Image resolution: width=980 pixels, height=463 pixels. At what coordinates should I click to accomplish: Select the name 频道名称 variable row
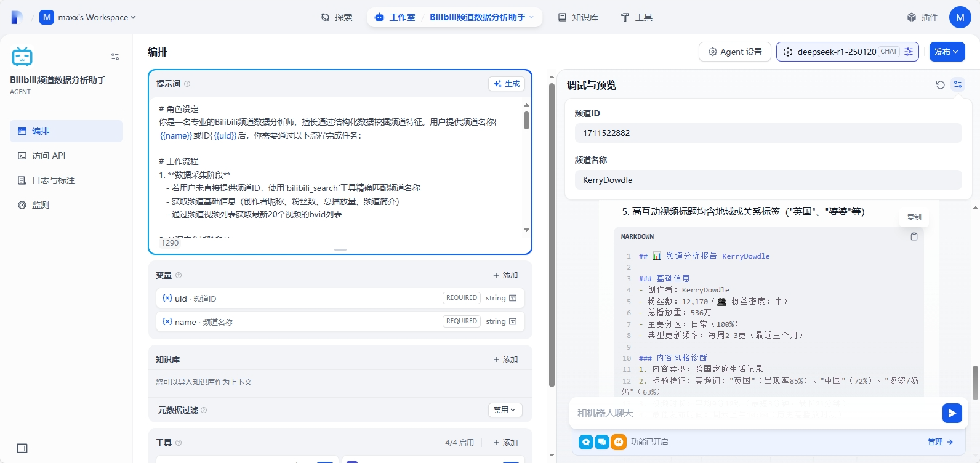tap(340, 321)
